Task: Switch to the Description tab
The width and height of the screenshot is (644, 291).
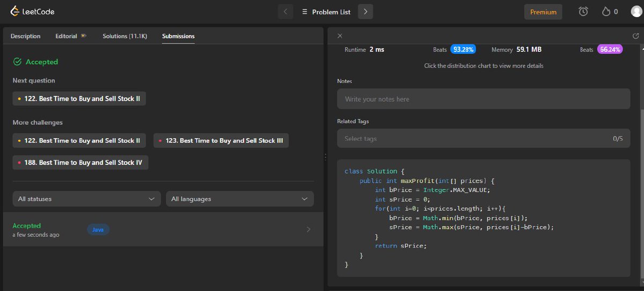Action: [25, 36]
